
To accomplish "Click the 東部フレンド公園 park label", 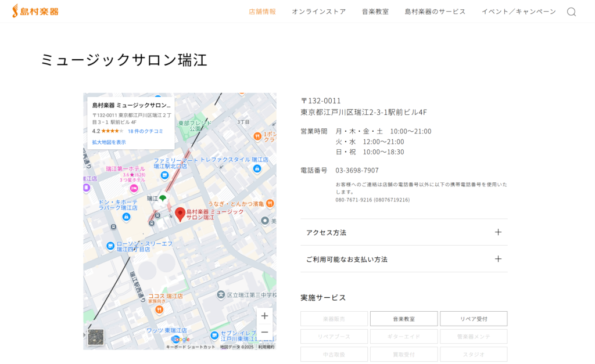I will pyautogui.click(x=195, y=126).
